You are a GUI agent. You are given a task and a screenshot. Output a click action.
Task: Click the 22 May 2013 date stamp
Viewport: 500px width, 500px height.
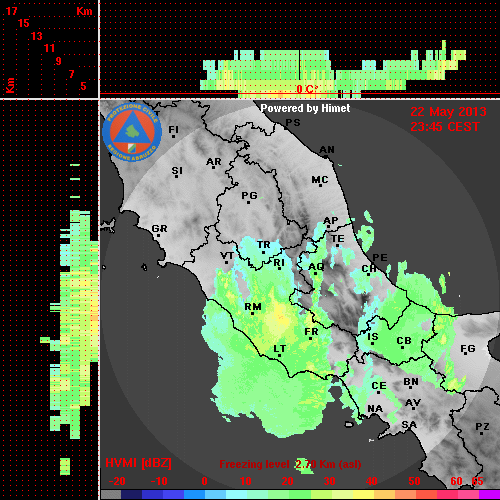(x=448, y=112)
